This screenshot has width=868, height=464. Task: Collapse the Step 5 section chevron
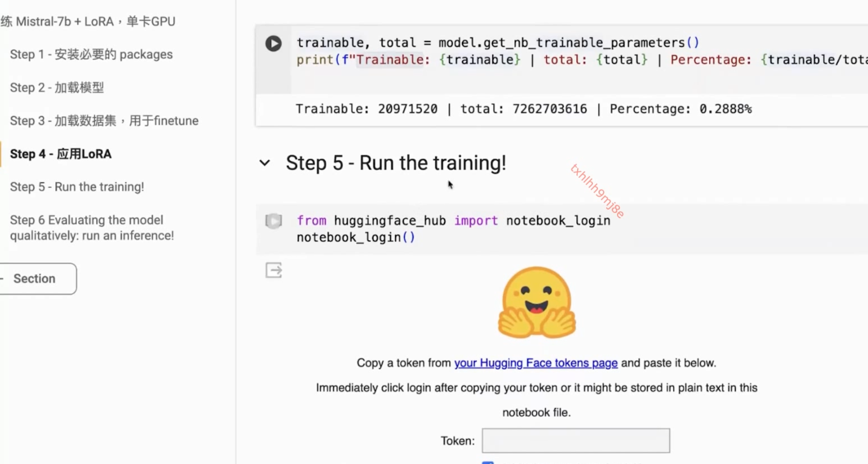265,163
